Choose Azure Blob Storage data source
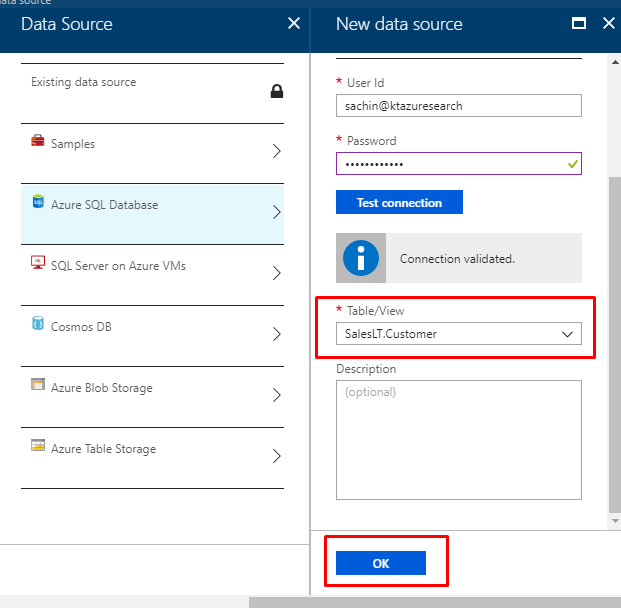Viewport: 621px width, 608px height. click(152, 397)
